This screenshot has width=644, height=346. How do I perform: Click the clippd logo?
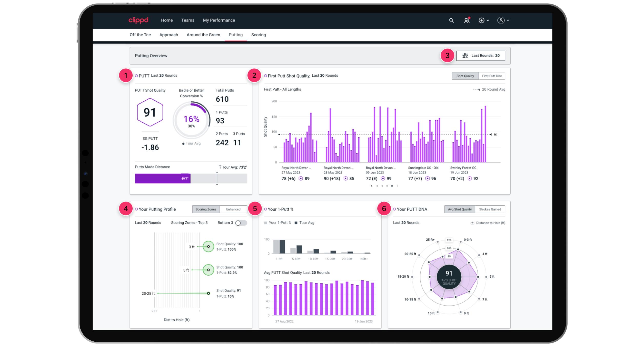click(x=138, y=20)
